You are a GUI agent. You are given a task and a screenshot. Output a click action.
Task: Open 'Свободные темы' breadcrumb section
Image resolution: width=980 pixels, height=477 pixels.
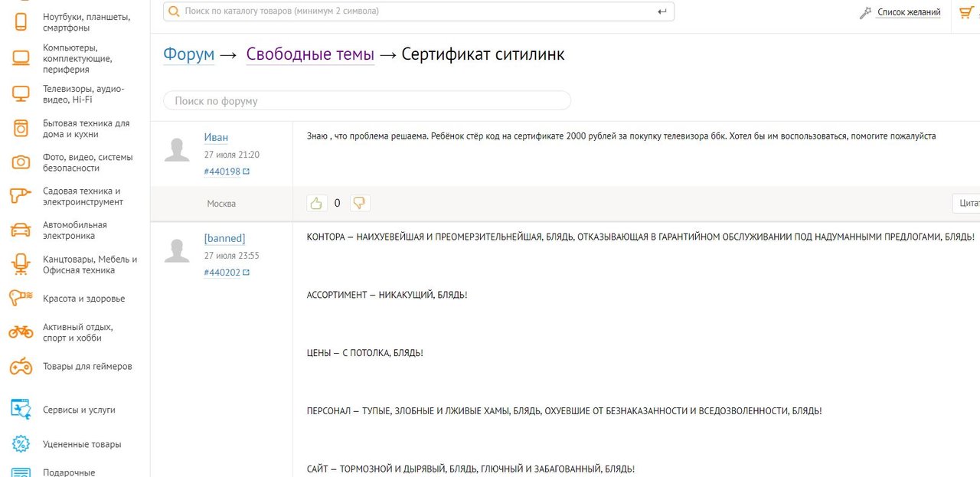[310, 54]
